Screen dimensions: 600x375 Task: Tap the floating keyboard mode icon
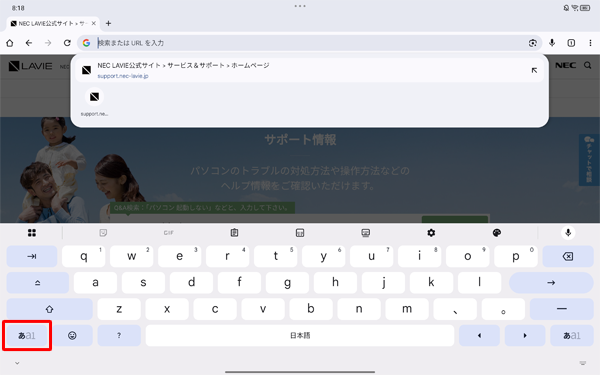click(365, 233)
